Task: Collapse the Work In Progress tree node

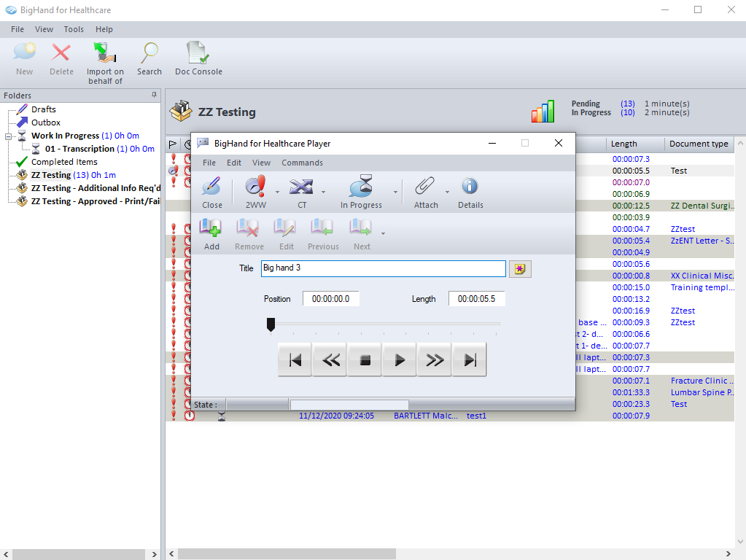Action: click(8, 136)
